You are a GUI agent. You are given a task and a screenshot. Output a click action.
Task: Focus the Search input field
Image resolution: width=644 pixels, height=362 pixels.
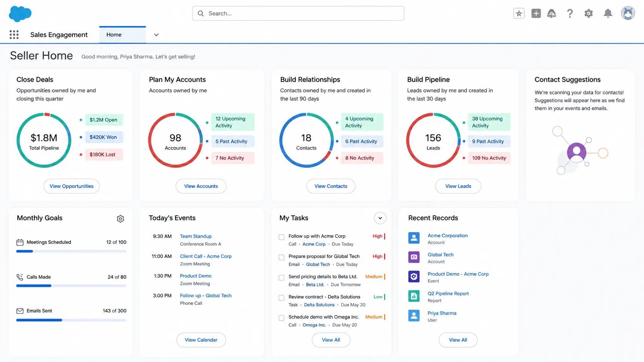[298, 13]
